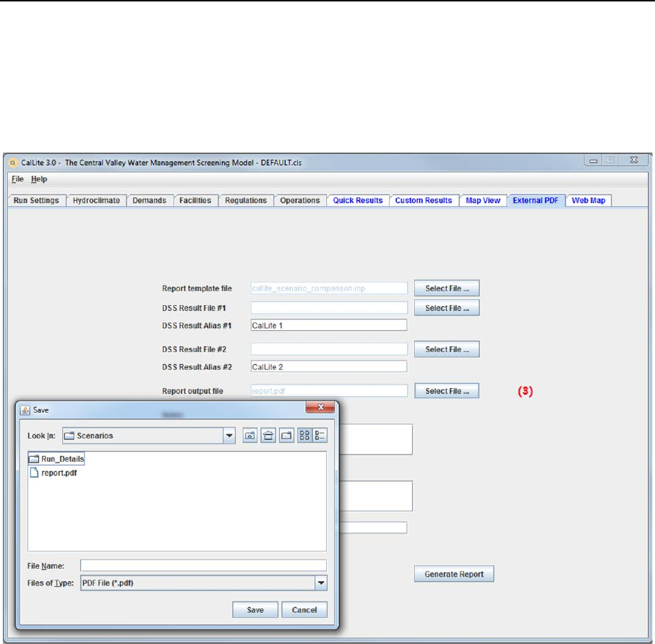655x644 pixels.
Task: Click Select File for DSS Result File #1
Action: (447, 308)
